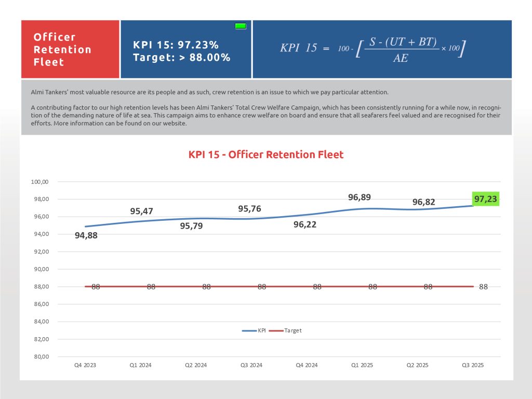Select the 96,22 data label
This screenshot has width=532, height=399.
tap(304, 225)
